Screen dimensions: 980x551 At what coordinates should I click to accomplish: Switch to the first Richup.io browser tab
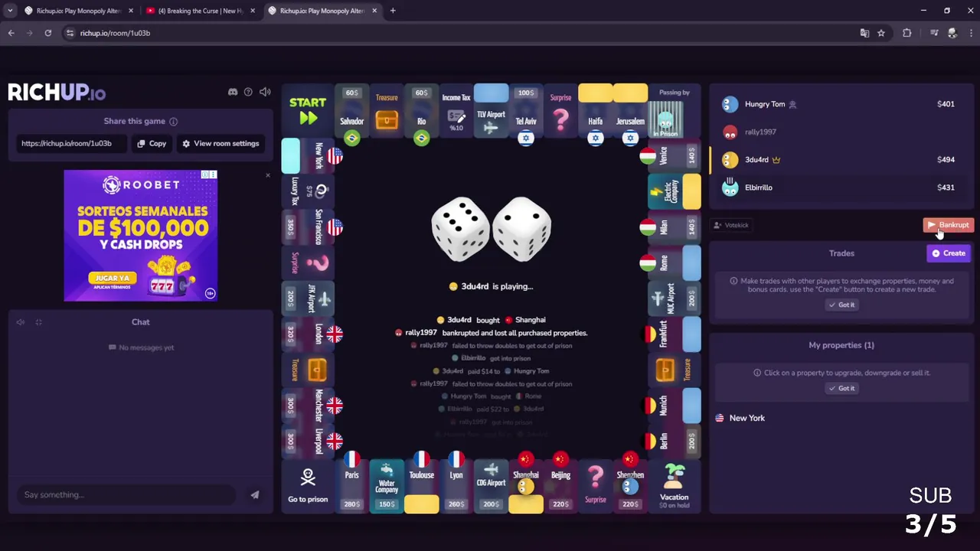click(x=79, y=11)
